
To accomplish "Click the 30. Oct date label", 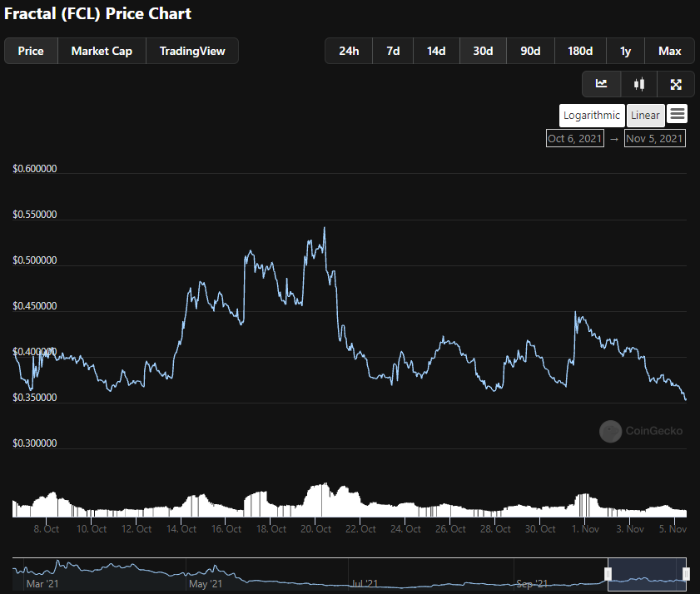I will tap(540, 529).
